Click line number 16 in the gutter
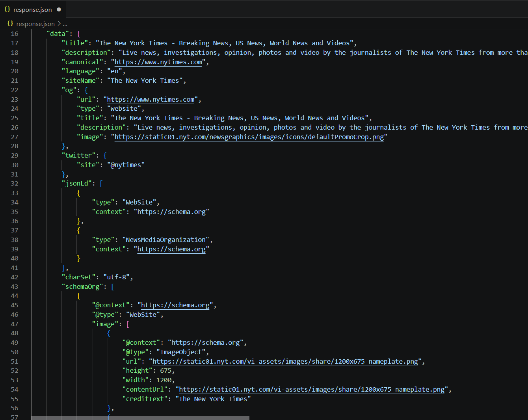This screenshot has height=420, width=528. pyautogui.click(x=15, y=34)
